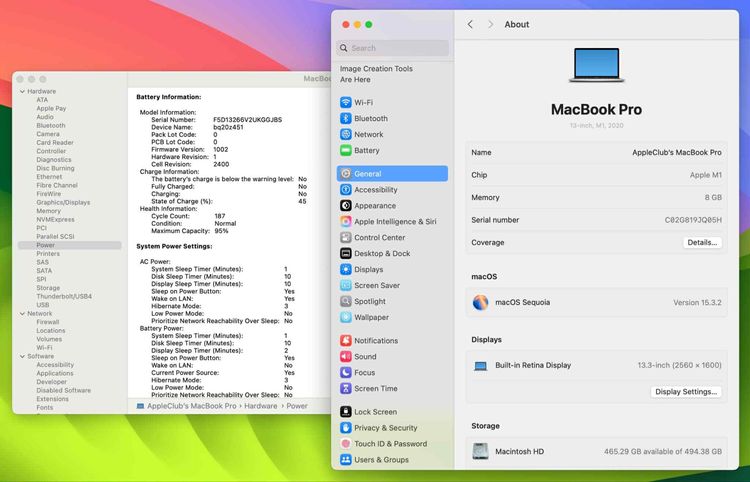Select Extensions in System Information sidebar

(52, 399)
